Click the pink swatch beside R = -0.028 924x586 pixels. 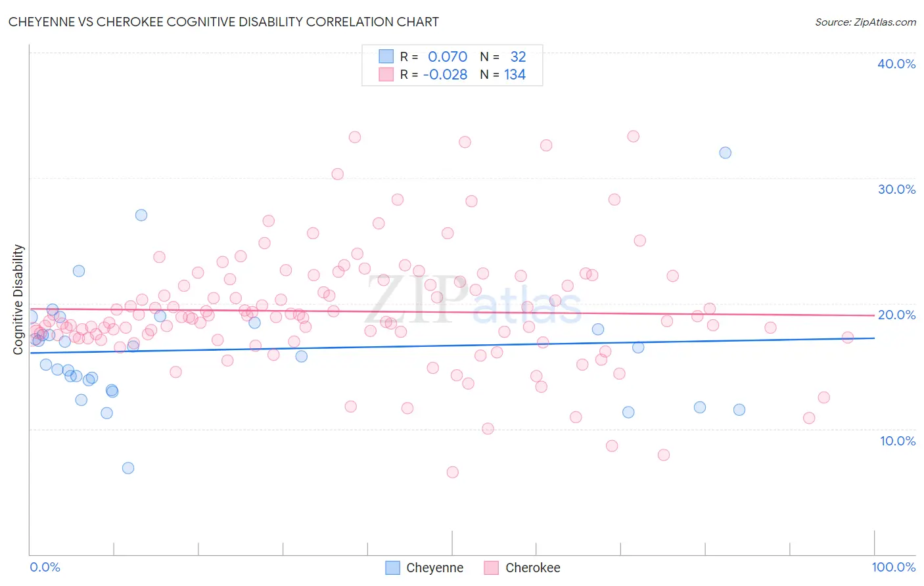[386, 74]
